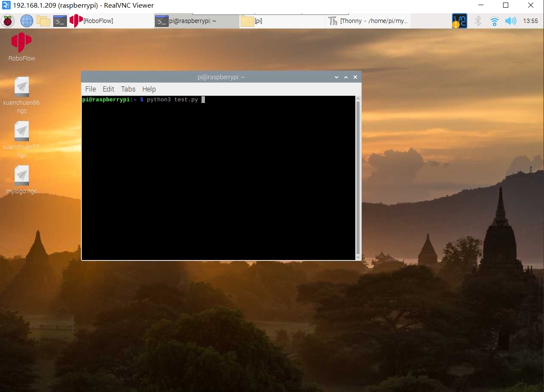The width and height of the screenshot is (544, 392).
Task: Open the File Manager folders icon
Action: pos(43,21)
